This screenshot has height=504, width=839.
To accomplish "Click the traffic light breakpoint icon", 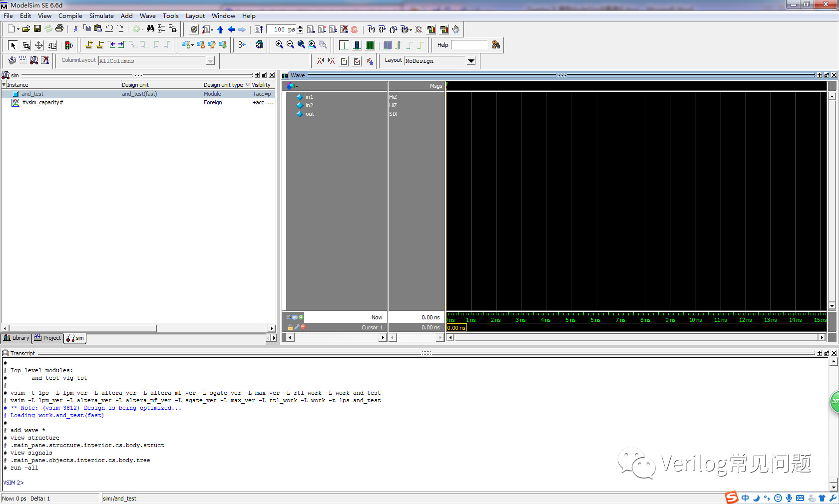I will click(69, 45).
